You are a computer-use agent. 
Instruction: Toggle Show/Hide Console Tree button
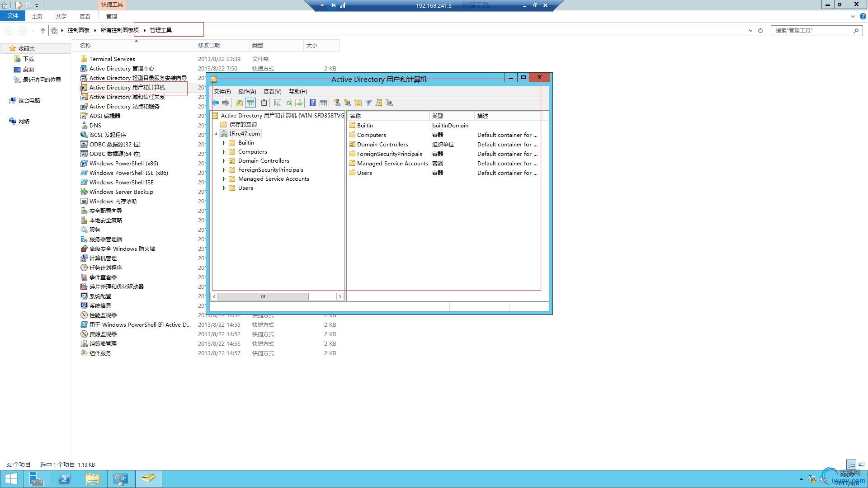[x=250, y=103]
